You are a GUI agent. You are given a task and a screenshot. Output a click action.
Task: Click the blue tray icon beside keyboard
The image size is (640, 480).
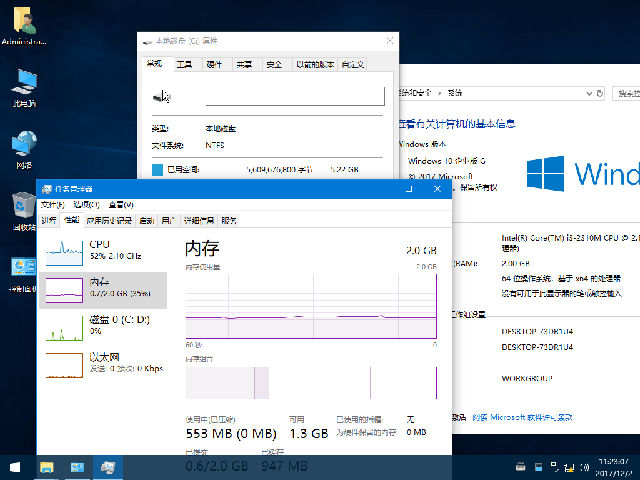(x=538, y=467)
